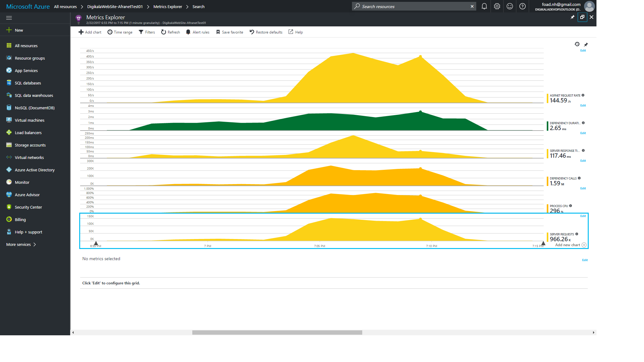Click the Add chart toolbar button
The width and height of the screenshot is (644, 362).
(90, 32)
